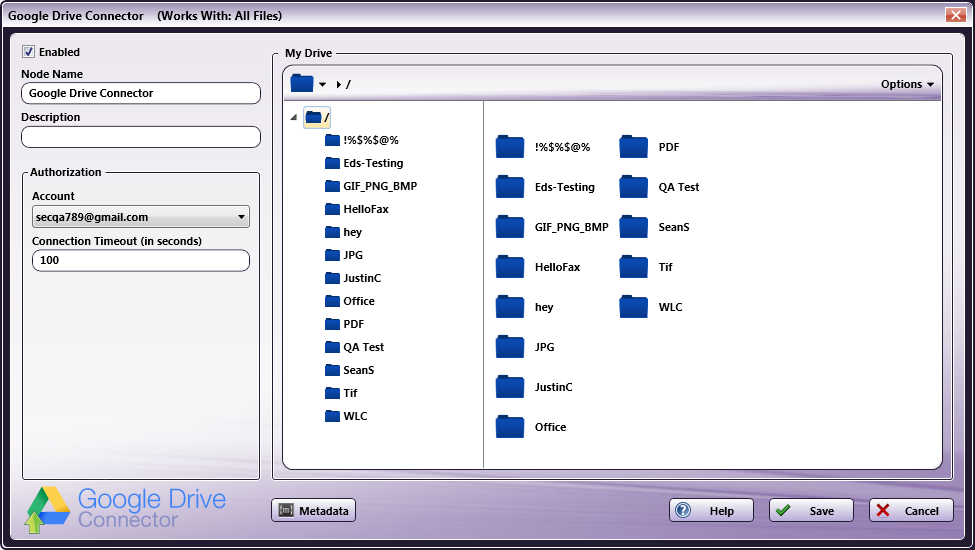Image resolution: width=975 pixels, height=550 pixels.
Task: Select WLC folder in tree
Action: tap(346, 416)
